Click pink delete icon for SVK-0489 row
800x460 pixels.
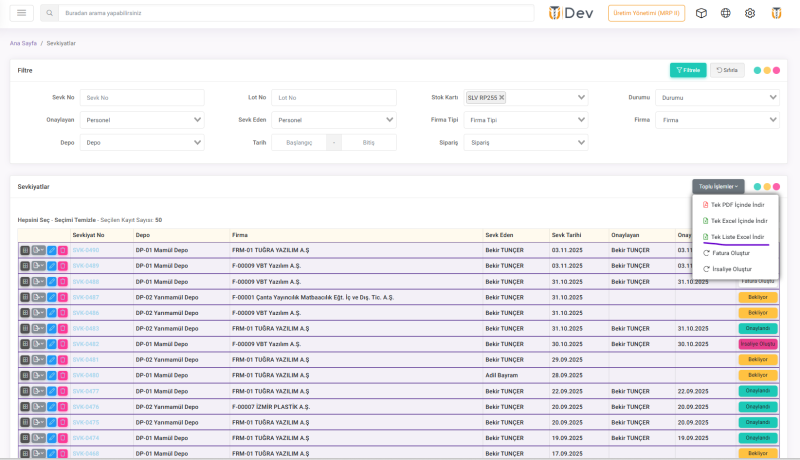pyautogui.click(x=62, y=266)
